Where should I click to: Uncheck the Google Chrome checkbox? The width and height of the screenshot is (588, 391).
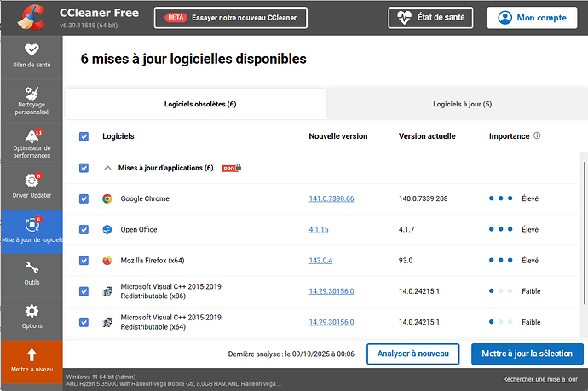coord(84,198)
